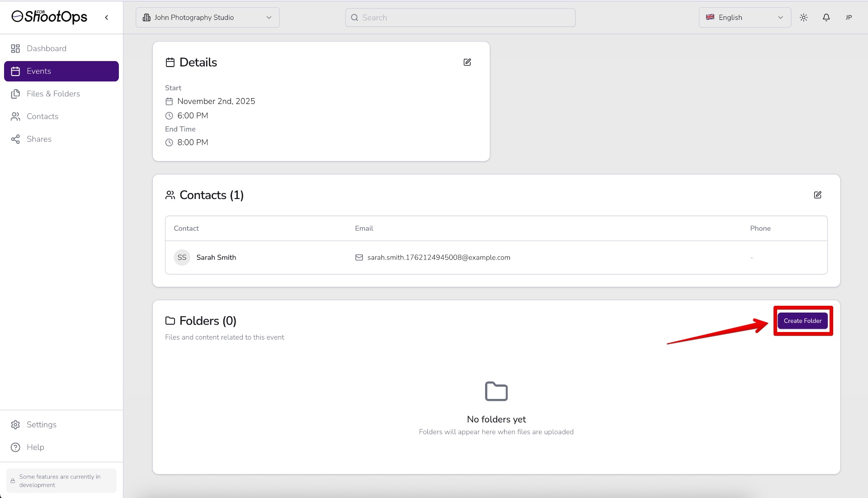Open Files & Folders section

click(x=53, y=94)
